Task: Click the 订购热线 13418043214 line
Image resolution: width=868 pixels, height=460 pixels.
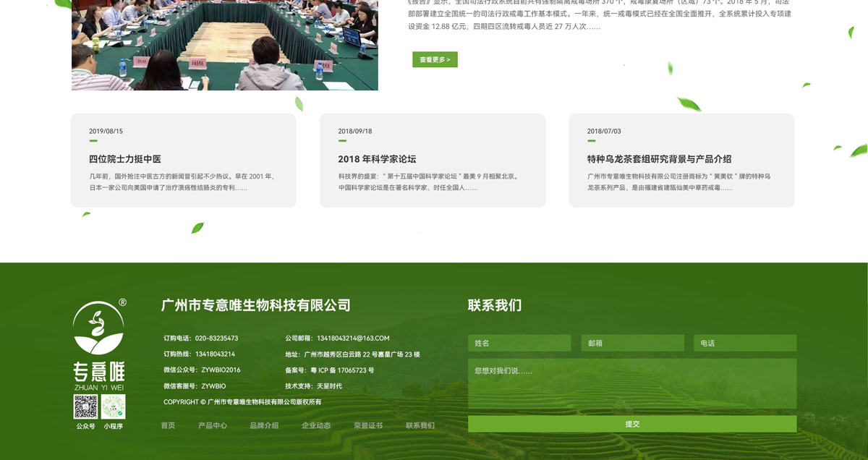Action: coord(200,354)
